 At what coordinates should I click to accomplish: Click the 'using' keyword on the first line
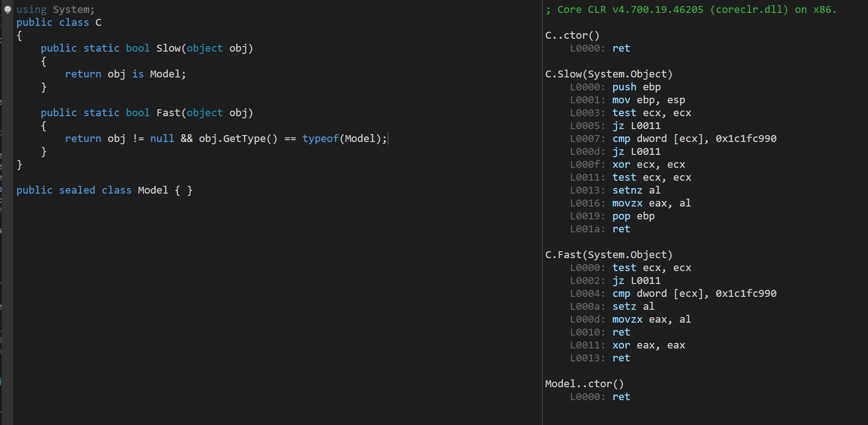point(31,9)
